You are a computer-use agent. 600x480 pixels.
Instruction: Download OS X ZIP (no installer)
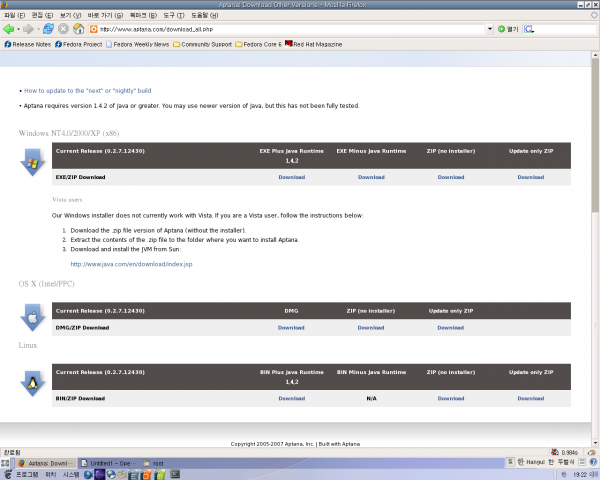point(371,328)
